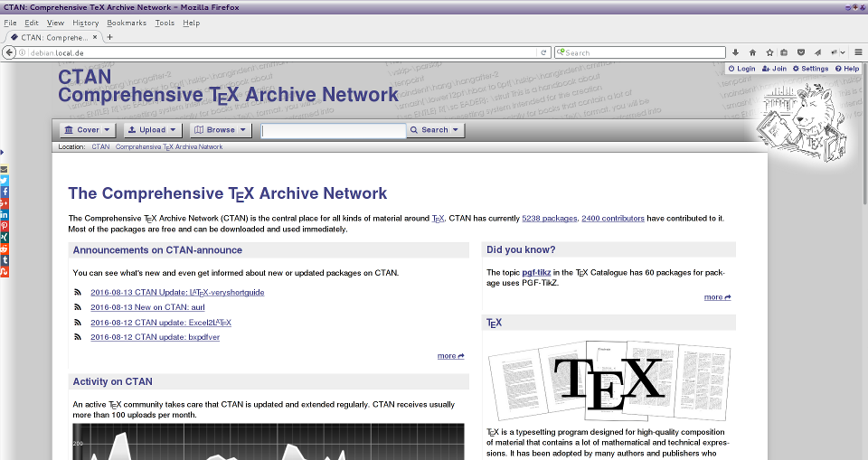This screenshot has width=868, height=460.
Task: Open the pgf-tikz topic link
Action: [x=536, y=272]
